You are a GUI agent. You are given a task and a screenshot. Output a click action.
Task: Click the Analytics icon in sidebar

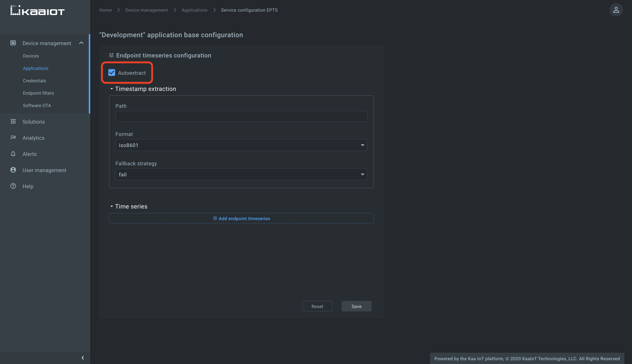click(13, 138)
